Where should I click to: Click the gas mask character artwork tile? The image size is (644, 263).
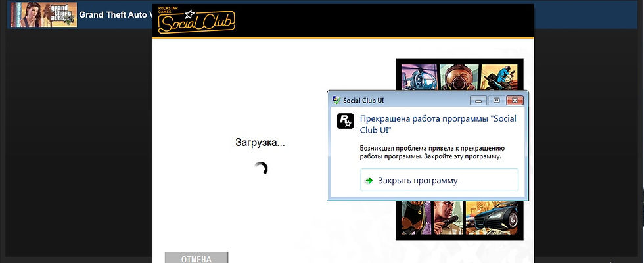[459, 78]
